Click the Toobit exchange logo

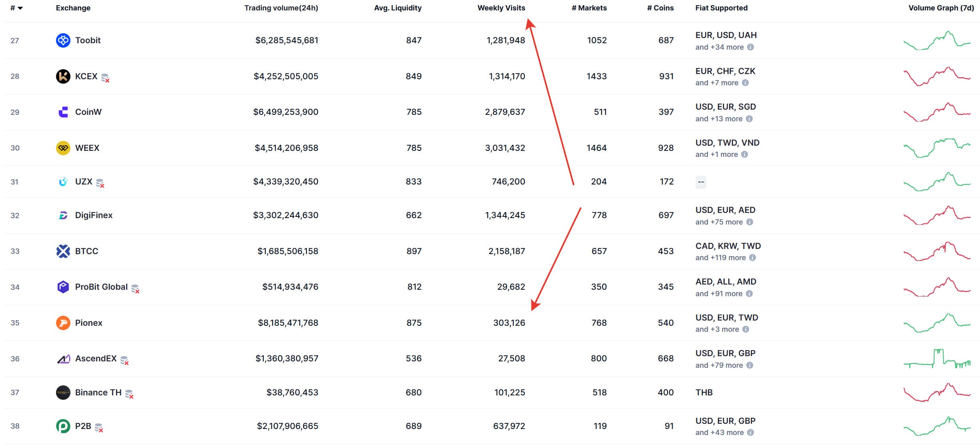point(63,40)
